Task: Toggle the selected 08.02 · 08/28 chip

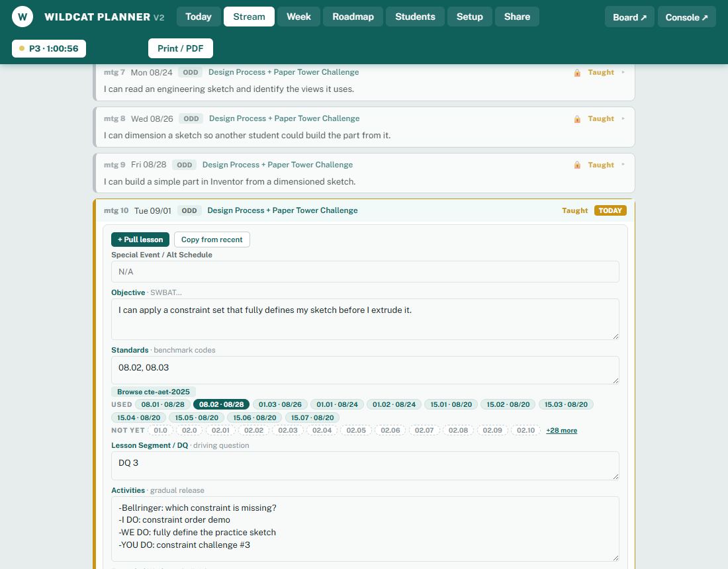Action: pos(221,404)
